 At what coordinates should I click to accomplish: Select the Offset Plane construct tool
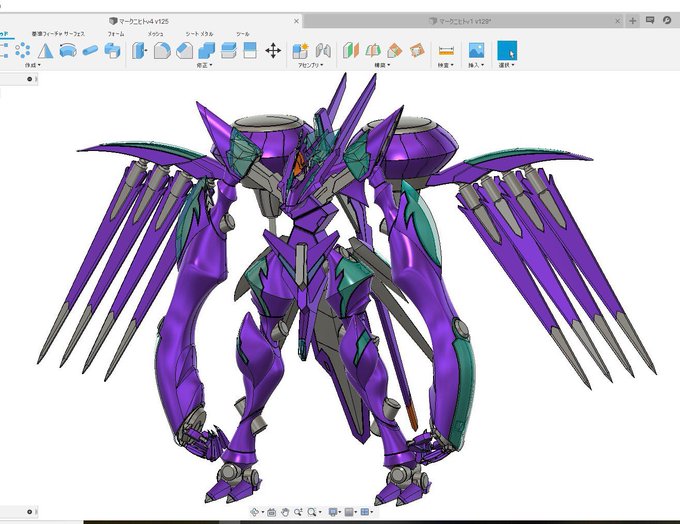[351, 51]
